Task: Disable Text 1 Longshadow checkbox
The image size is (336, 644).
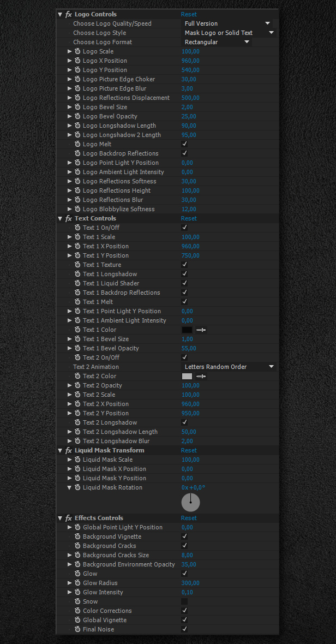Action: (184, 274)
